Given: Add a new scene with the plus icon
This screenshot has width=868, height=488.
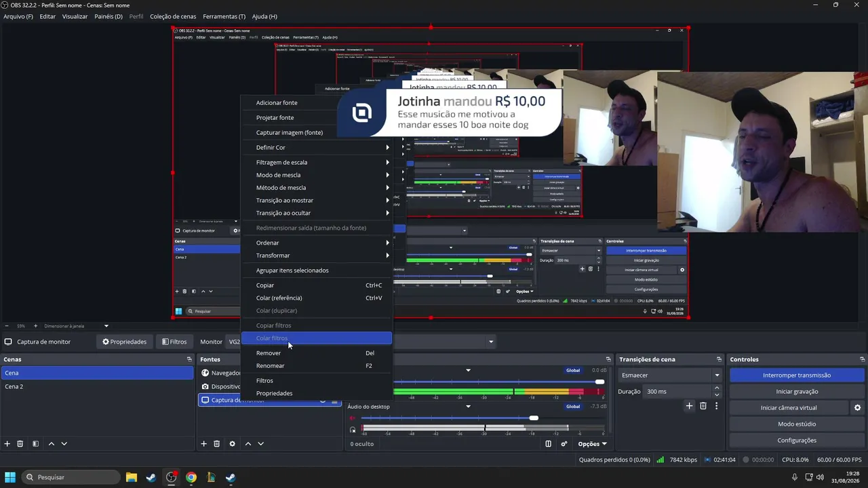Looking at the screenshot, I should [7, 444].
